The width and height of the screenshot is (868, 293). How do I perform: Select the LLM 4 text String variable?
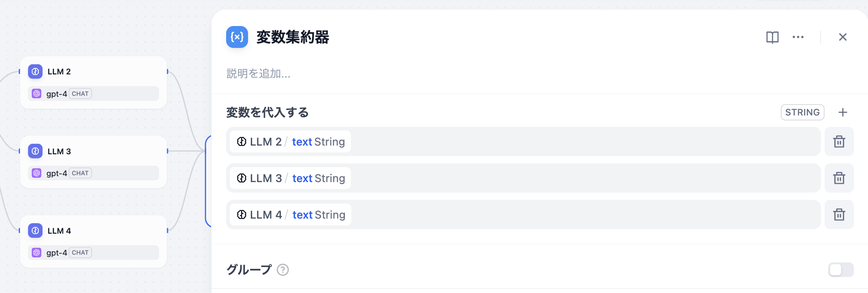291,215
